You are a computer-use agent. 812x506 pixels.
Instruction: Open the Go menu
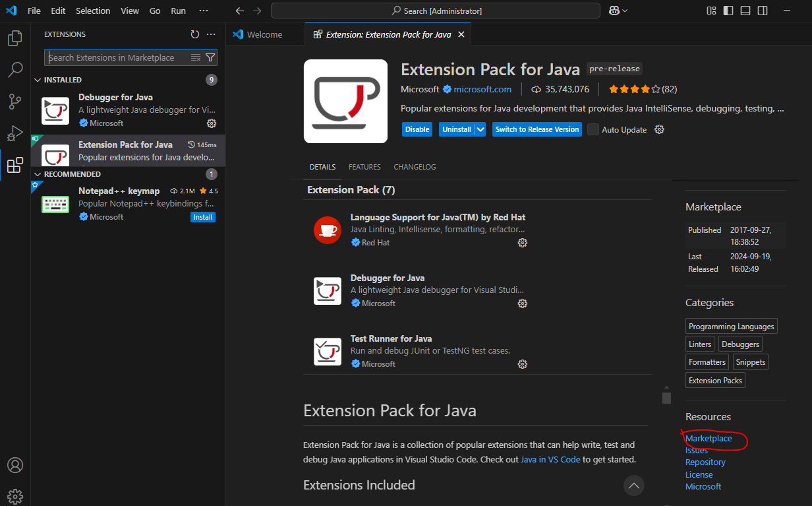[x=155, y=11]
